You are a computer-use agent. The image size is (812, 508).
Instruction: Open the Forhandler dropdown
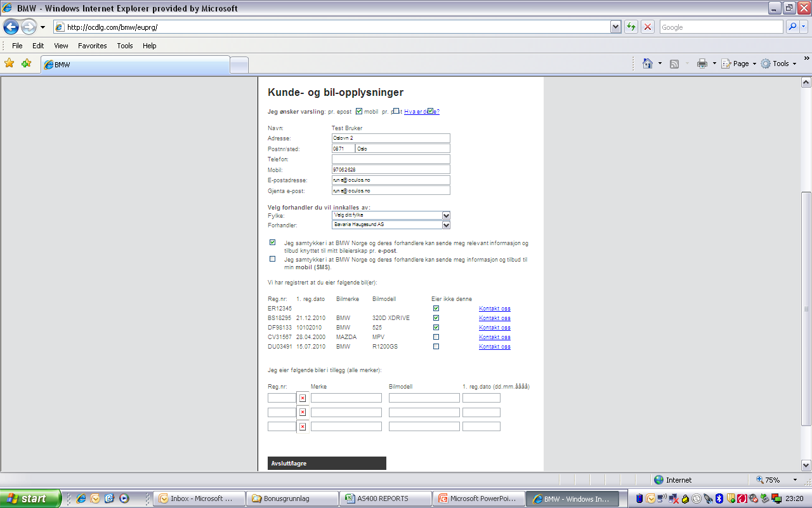point(391,225)
